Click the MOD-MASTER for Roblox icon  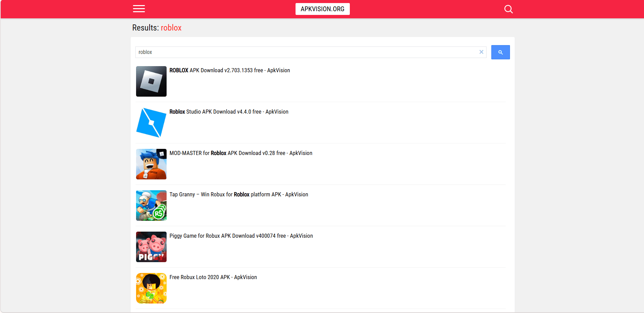point(151,164)
